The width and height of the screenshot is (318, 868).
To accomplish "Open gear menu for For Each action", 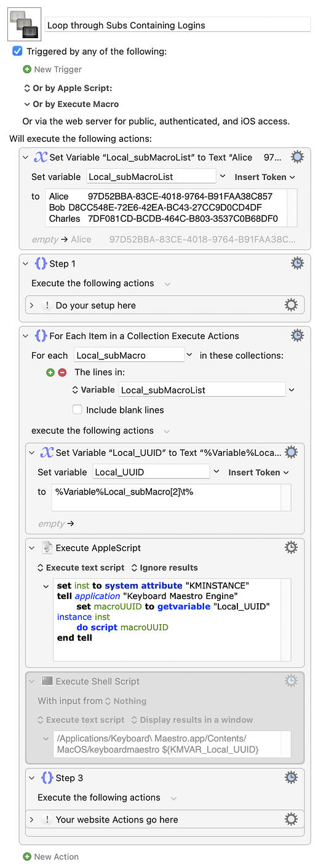I will (x=297, y=335).
